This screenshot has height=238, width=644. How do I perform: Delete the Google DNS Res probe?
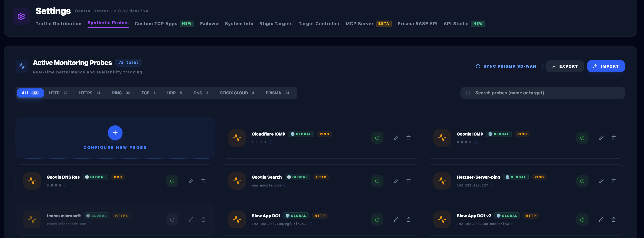[203, 181]
